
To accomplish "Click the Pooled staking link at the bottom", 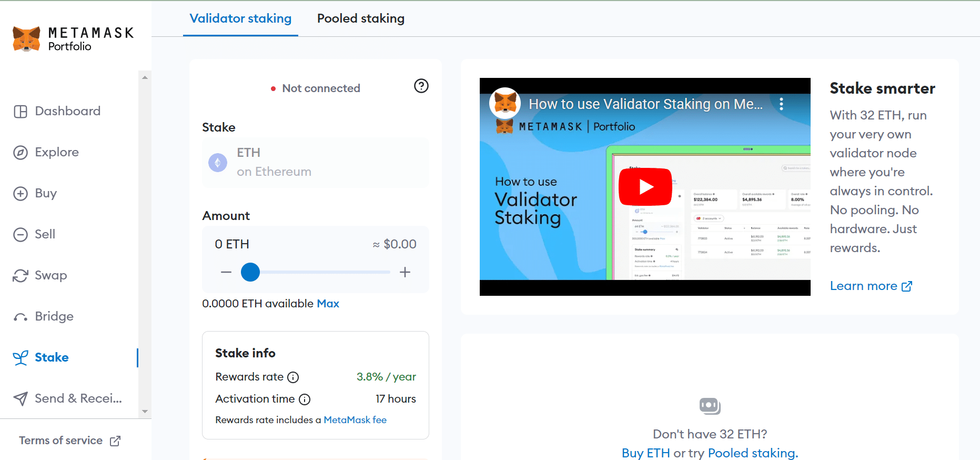I will coord(753,453).
